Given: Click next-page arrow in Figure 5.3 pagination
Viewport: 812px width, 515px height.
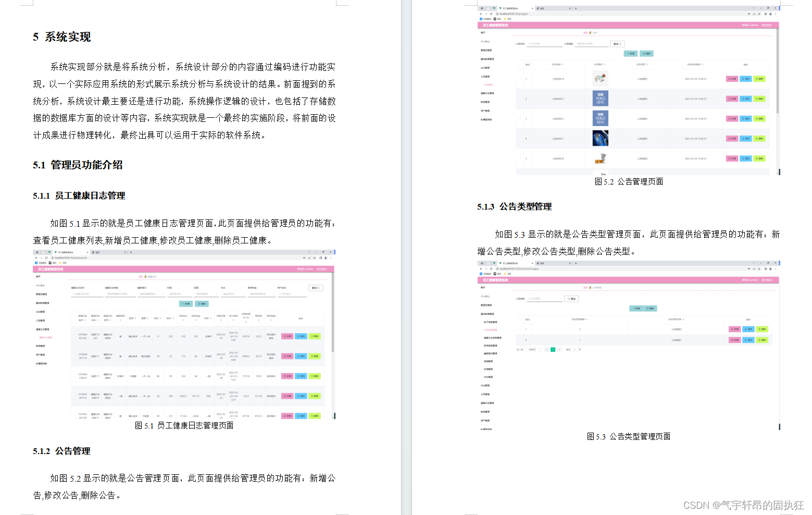Looking at the screenshot, I should tap(559, 349).
